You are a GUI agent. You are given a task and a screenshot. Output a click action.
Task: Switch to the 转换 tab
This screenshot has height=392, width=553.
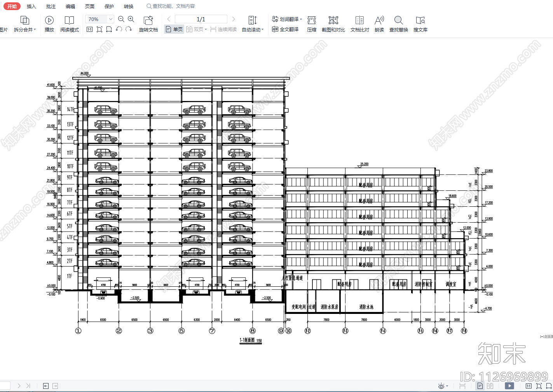129,6
